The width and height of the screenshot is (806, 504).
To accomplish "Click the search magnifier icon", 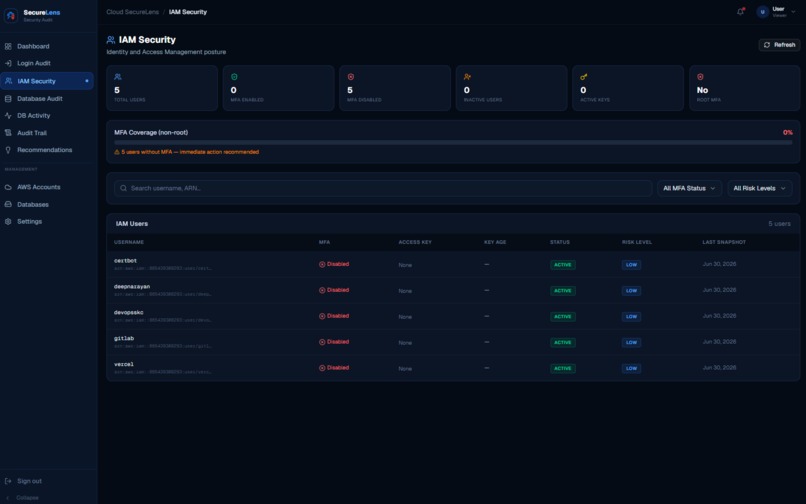I will (123, 188).
